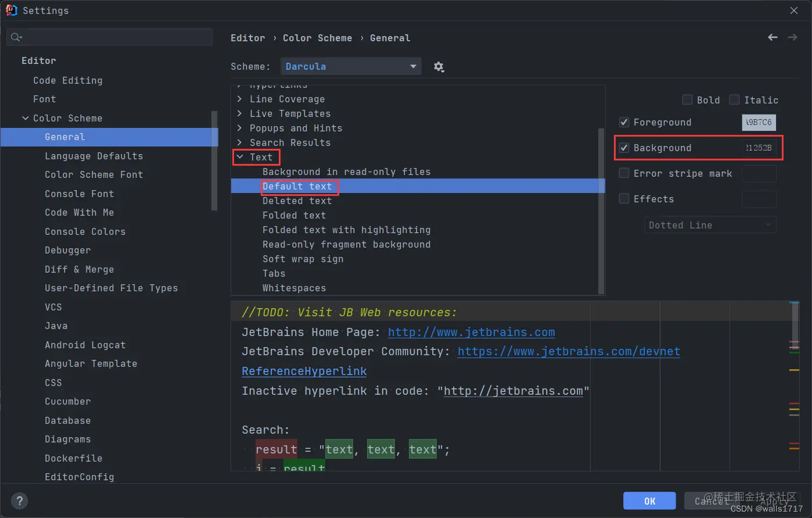Click the IntelliJ logo in title bar
The height and width of the screenshot is (518, 812).
[x=11, y=10]
